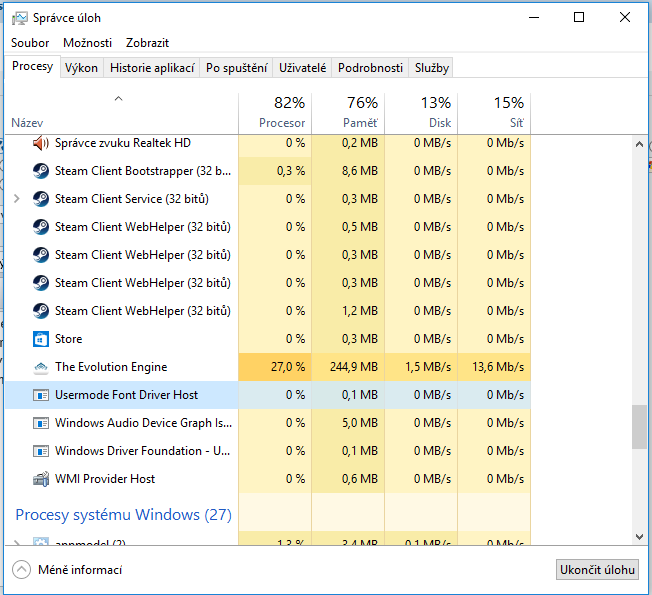Collapse details with the Méně informací arrow
Image resolution: width=652 pixels, height=595 pixels.
[21, 570]
